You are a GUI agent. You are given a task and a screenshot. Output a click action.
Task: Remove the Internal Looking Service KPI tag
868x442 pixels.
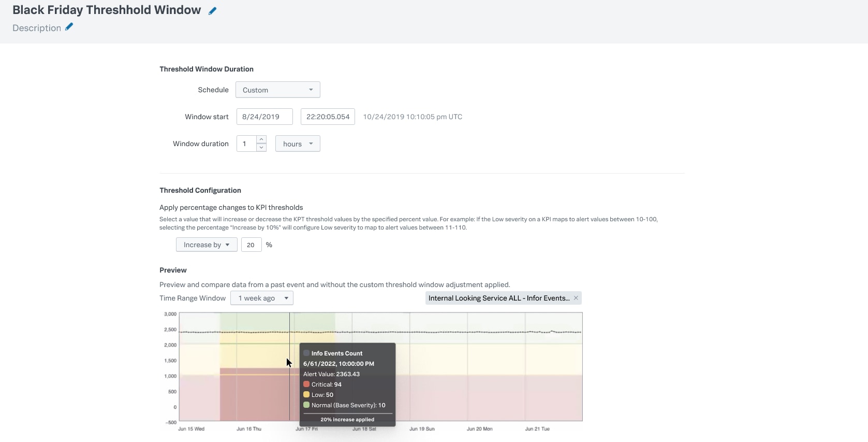(576, 298)
